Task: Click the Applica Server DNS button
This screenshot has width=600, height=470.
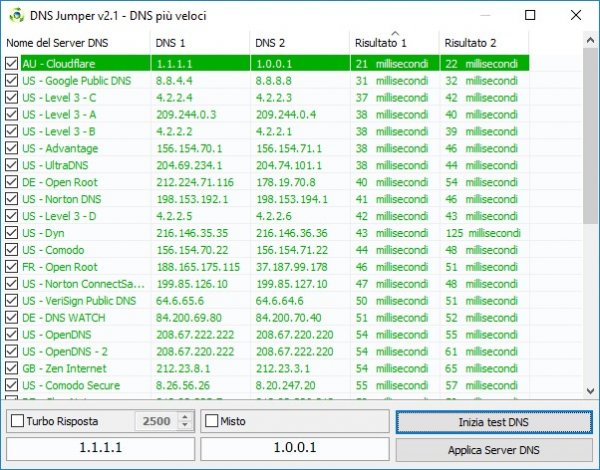Action: coord(494,450)
